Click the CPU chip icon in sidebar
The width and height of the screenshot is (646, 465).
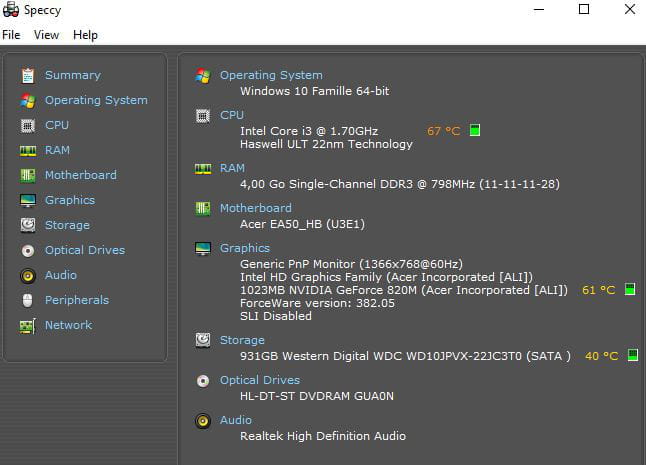(x=28, y=126)
